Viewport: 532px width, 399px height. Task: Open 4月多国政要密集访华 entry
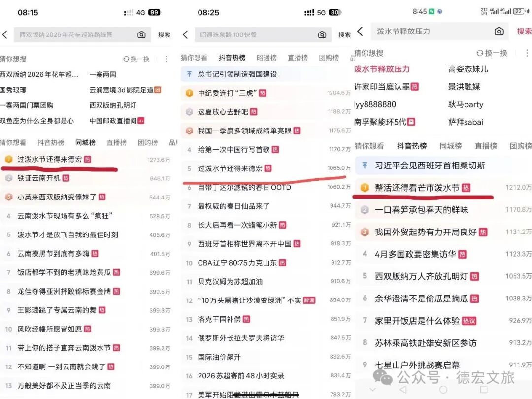[443, 254]
